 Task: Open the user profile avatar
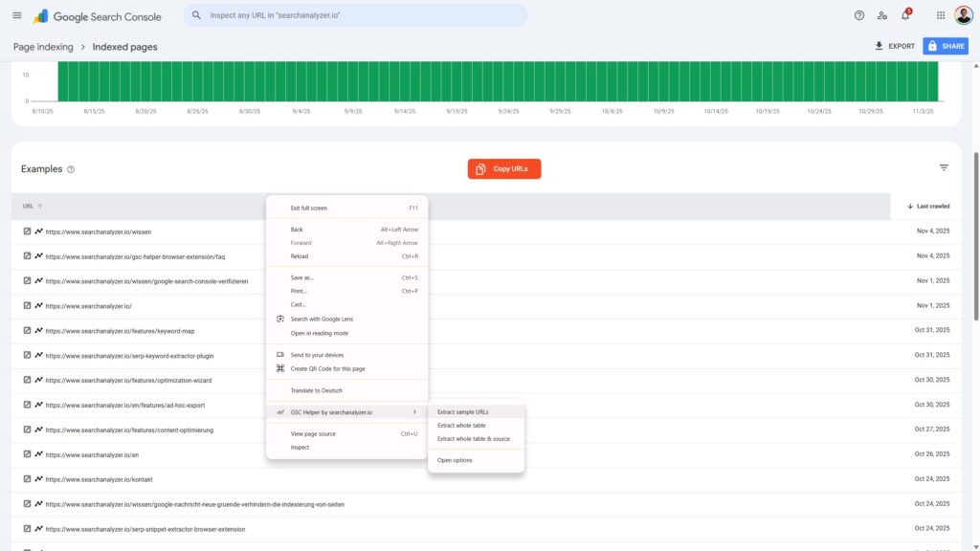[x=963, y=15]
